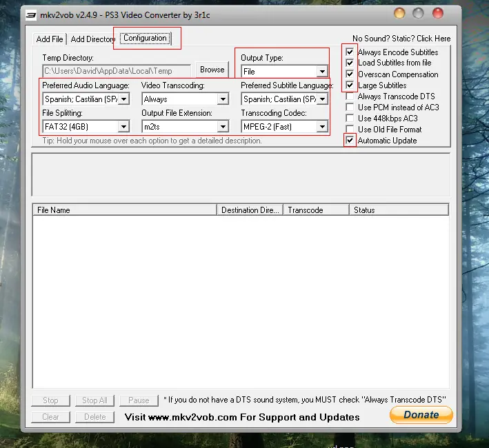Click the Browse button
Screen dimensions: 489x448
(212, 70)
